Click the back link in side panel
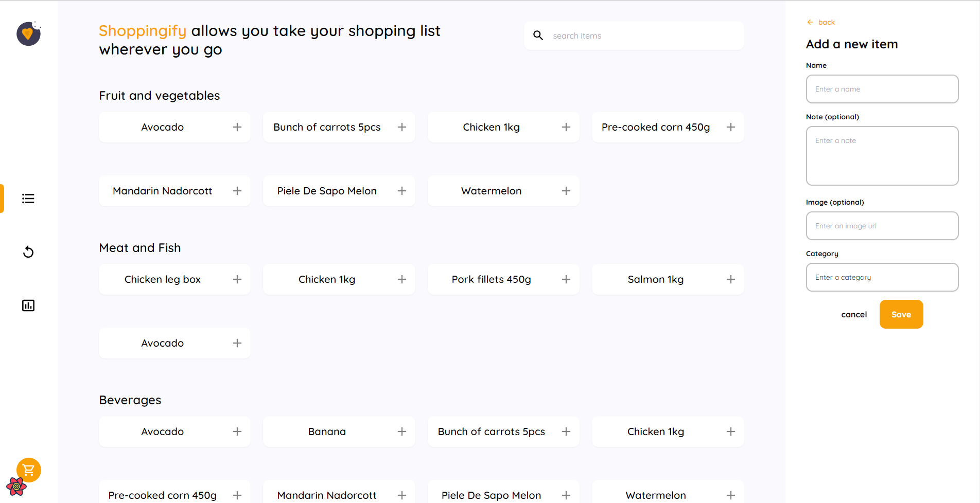Image resolution: width=980 pixels, height=503 pixels. tap(821, 22)
